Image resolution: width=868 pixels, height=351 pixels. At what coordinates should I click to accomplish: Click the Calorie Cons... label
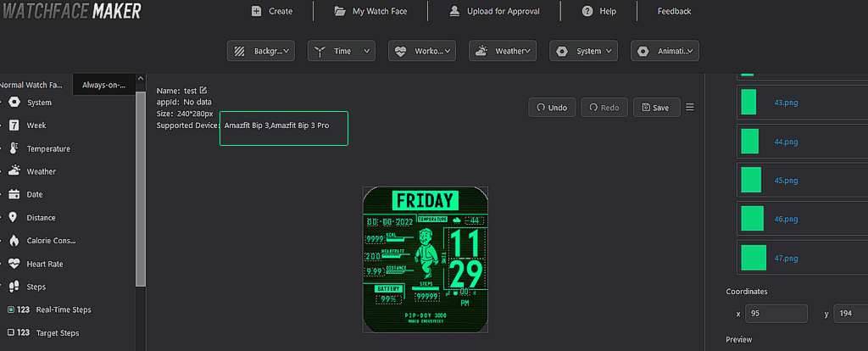(x=51, y=241)
